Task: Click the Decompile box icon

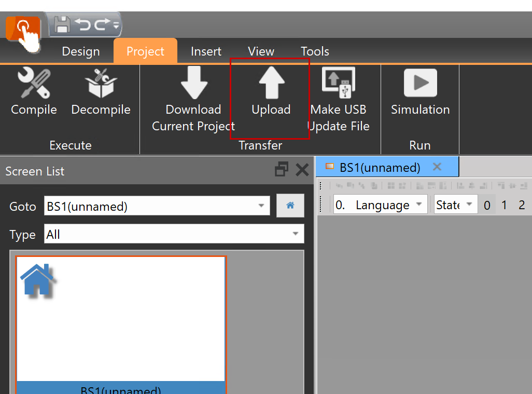Action: (101, 83)
